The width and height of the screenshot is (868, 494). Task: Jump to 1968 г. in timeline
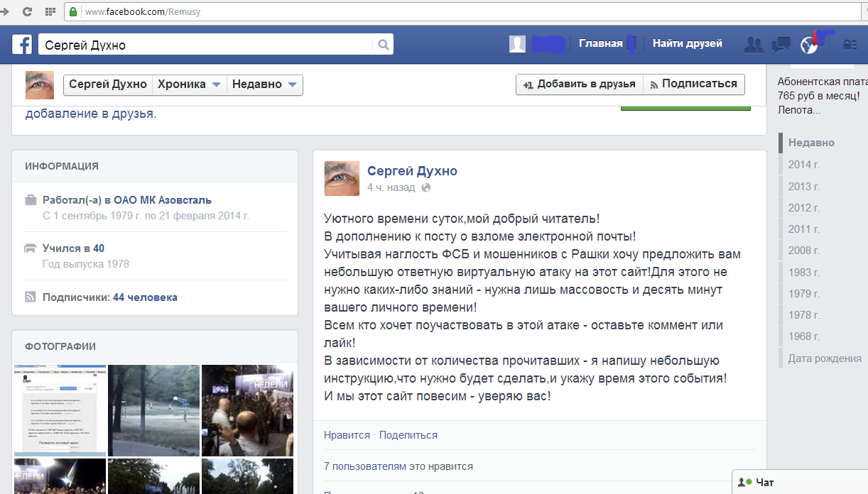[x=804, y=336]
